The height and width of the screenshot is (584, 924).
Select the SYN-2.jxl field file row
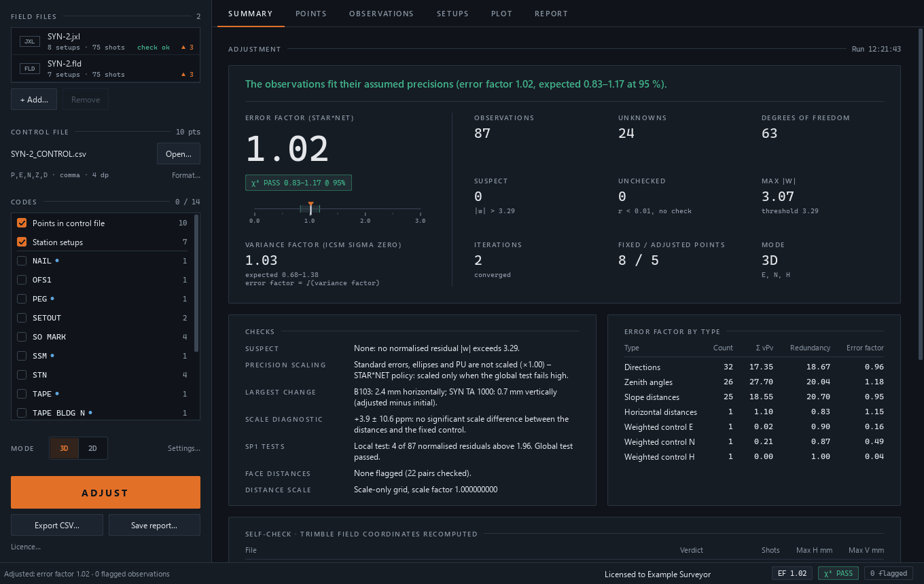click(x=105, y=41)
